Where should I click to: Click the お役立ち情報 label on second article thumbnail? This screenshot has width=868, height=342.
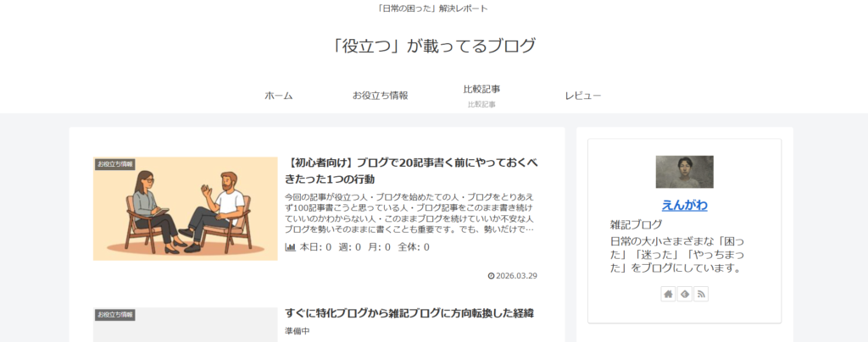click(x=115, y=315)
